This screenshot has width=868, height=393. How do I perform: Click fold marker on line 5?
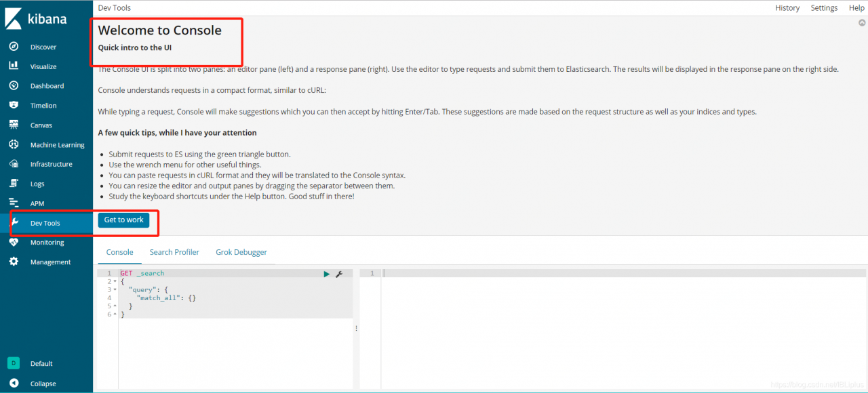tap(115, 306)
